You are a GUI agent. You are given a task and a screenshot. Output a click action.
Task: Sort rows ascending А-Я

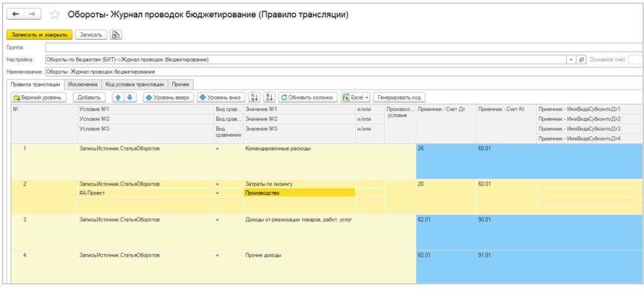(254, 98)
